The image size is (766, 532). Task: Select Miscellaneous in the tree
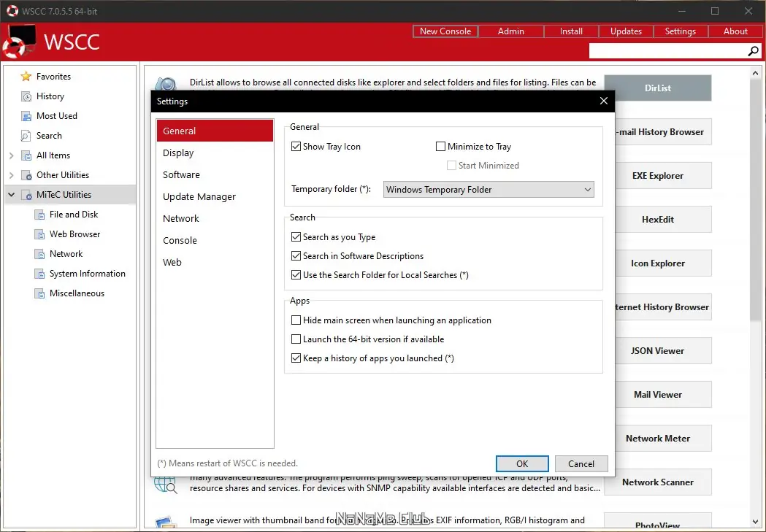tap(77, 293)
